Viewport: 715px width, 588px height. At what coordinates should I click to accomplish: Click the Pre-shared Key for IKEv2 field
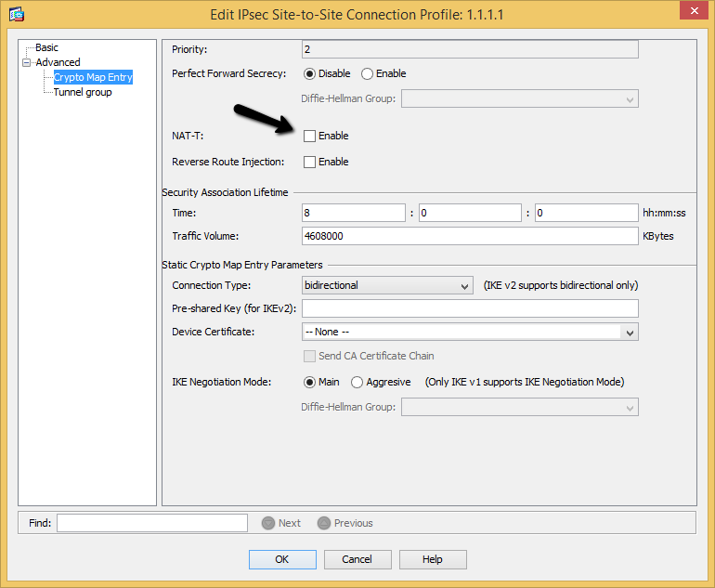[x=470, y=308]
